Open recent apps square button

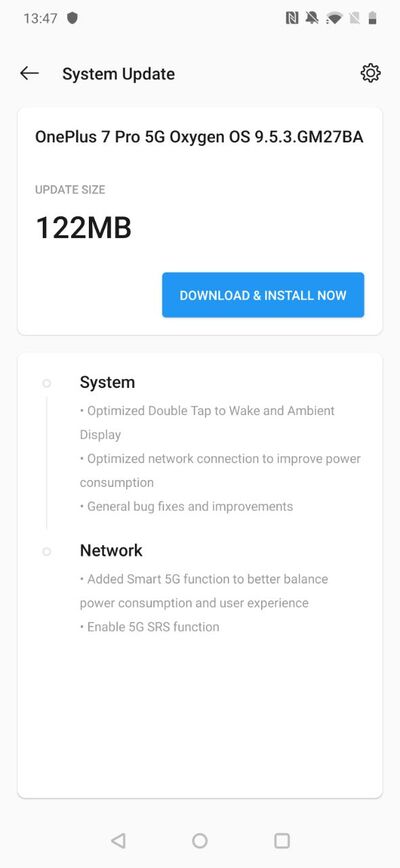282,841
